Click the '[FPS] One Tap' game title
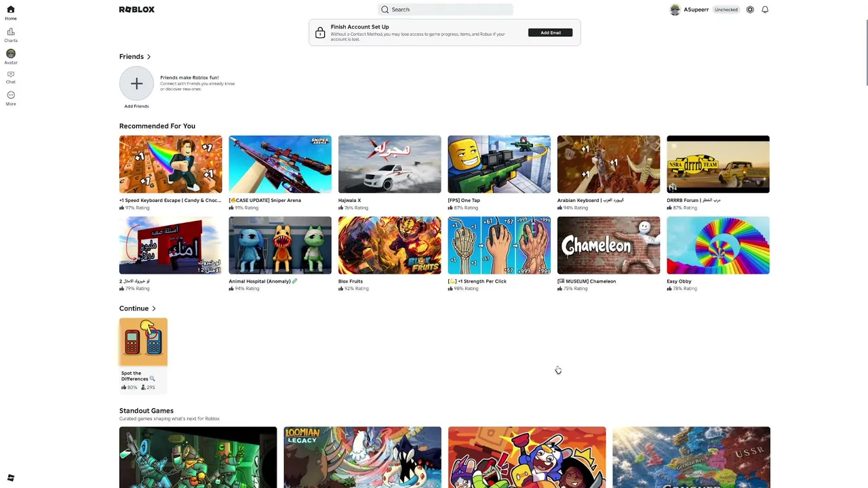 click(x=464, y=201)
